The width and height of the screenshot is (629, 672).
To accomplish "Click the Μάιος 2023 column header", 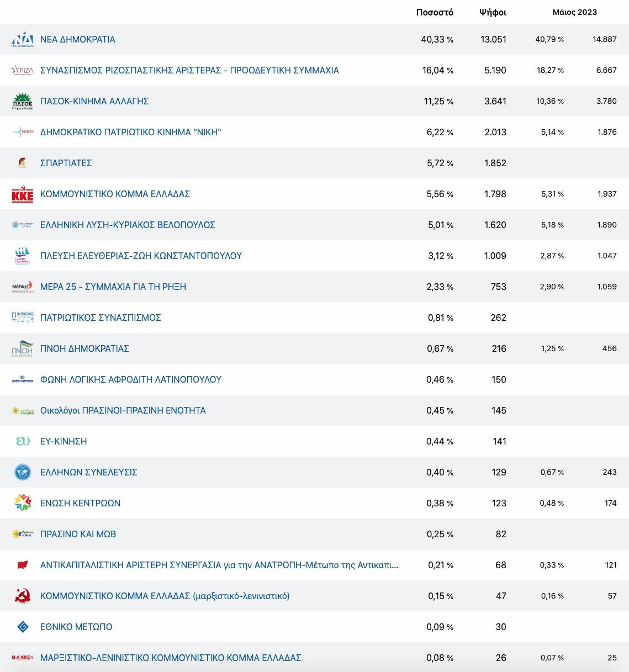I will point(575,12).
